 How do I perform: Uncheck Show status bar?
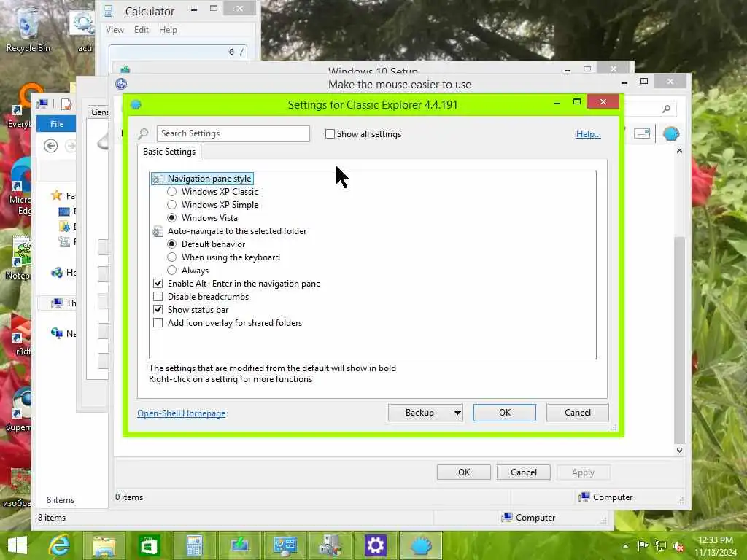[158, 309]
